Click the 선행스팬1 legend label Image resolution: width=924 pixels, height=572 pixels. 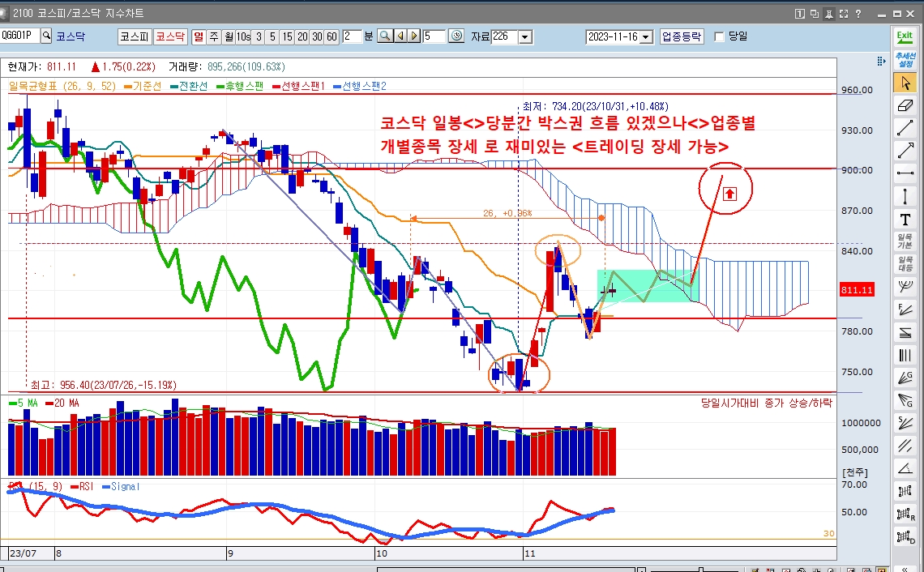298,86
